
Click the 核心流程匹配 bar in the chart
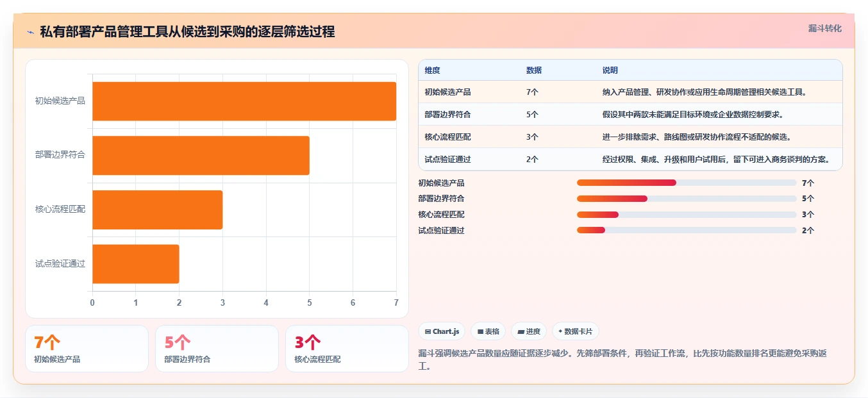[158, 210]
